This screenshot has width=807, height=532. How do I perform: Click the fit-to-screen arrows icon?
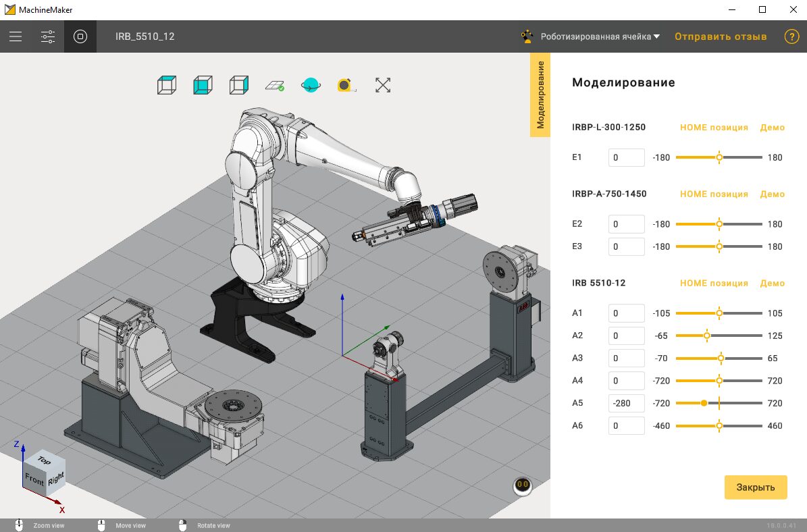point(383,85)
